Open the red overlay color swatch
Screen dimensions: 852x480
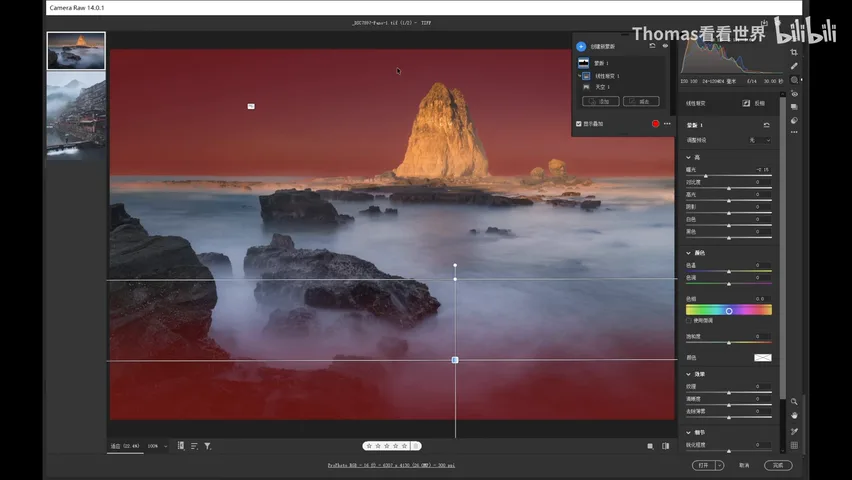tap(655, 124)
